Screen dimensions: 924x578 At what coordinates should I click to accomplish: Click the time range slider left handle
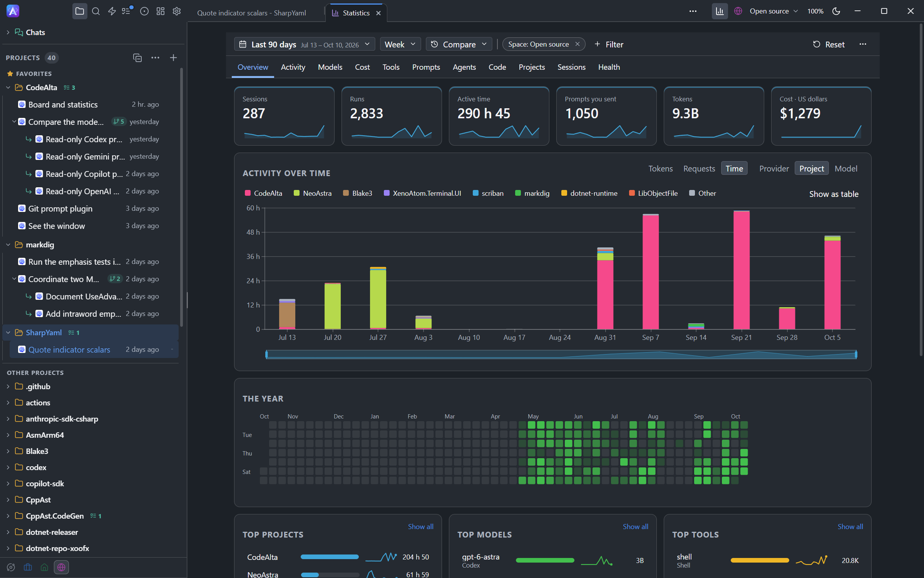(266, 355)
